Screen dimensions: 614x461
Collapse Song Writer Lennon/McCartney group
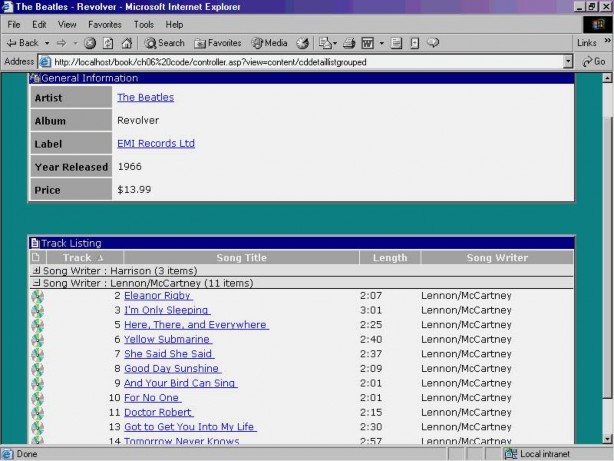coord(37,283)
